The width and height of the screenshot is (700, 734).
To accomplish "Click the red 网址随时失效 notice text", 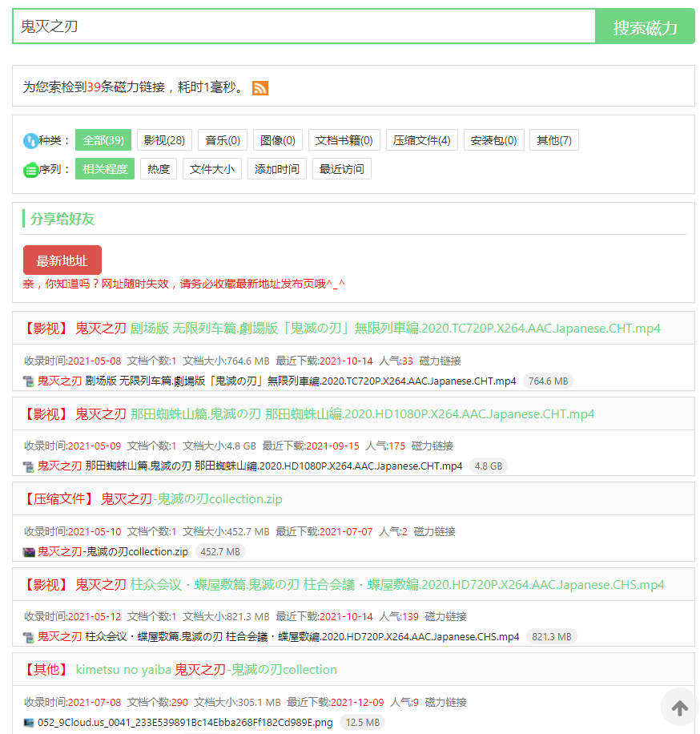I will point(184,284).
